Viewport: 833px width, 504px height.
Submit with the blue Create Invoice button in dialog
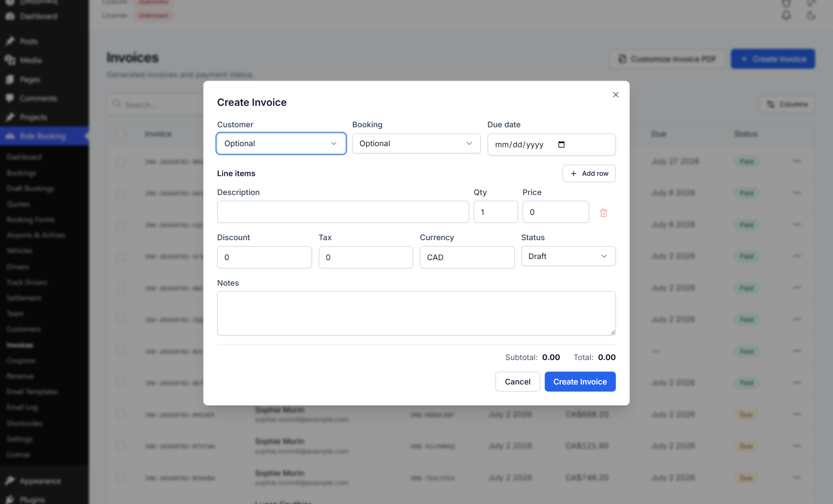pos(580,382)
